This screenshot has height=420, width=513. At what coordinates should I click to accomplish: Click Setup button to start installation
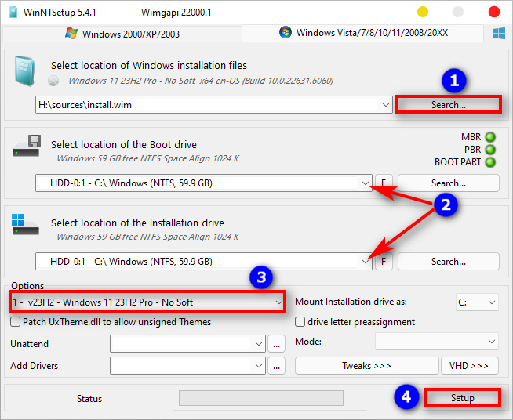coord(462,398)
